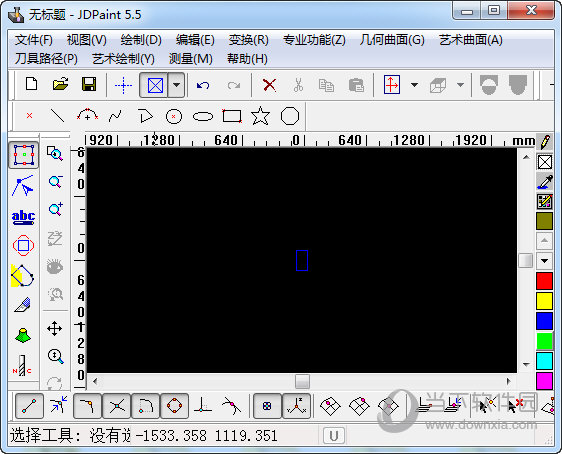562x454 pixels.
Task: Click the palette scroll down arrow
Action: 544,261
